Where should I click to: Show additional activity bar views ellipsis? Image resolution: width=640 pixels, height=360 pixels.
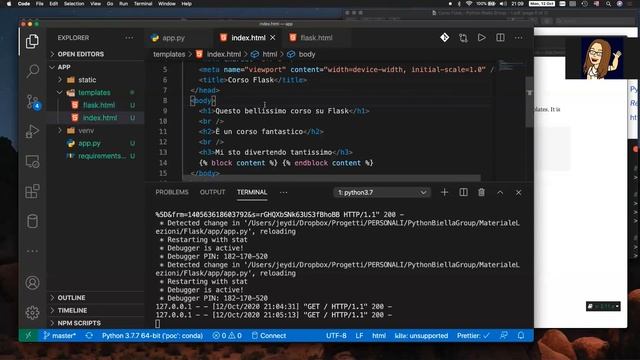tap(32, 251)
